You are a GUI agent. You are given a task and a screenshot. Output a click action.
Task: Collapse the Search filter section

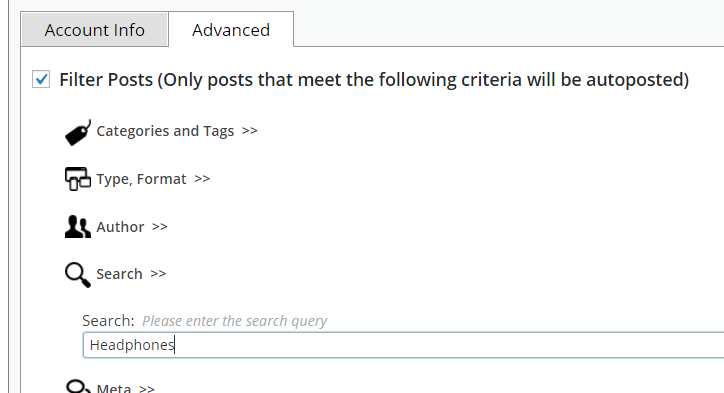click(131, 274)
